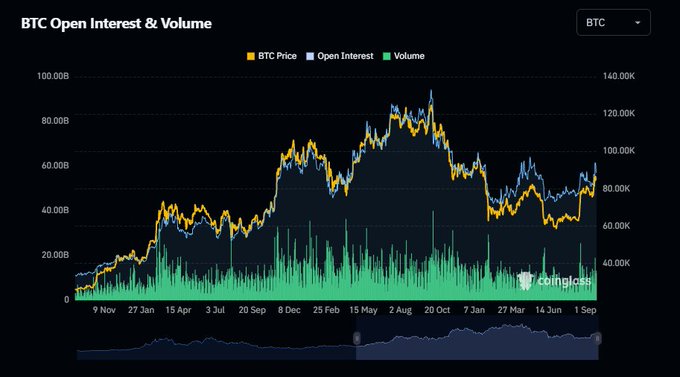This screenshot has width=680, height=377.
Task: Click the 140.00K right axis value
Action: pyautogui.click(x=619, y=76)
